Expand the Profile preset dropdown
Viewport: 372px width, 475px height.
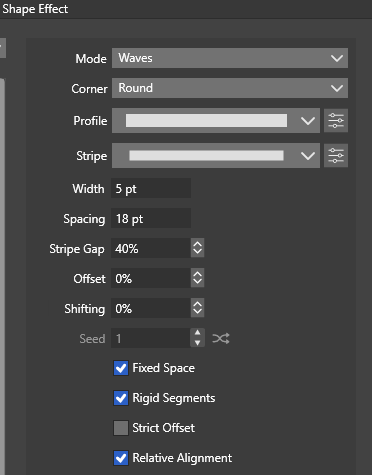click(x=216, y=120)
